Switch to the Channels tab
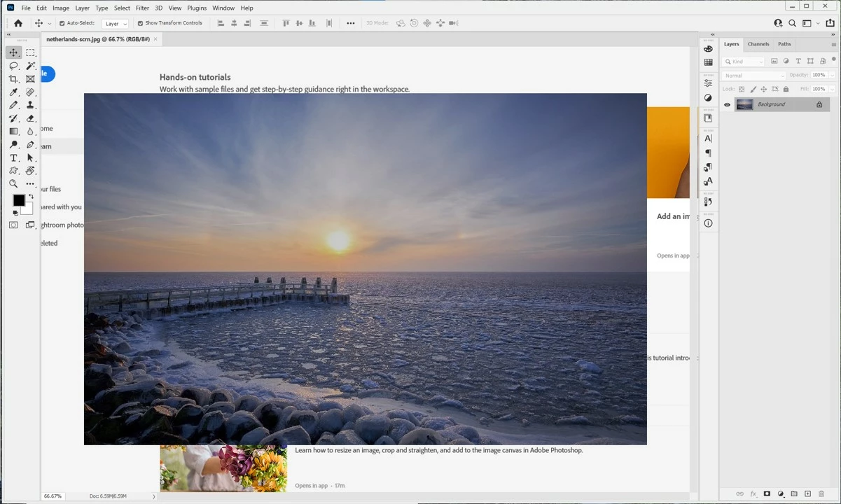 tap(758, 44)
